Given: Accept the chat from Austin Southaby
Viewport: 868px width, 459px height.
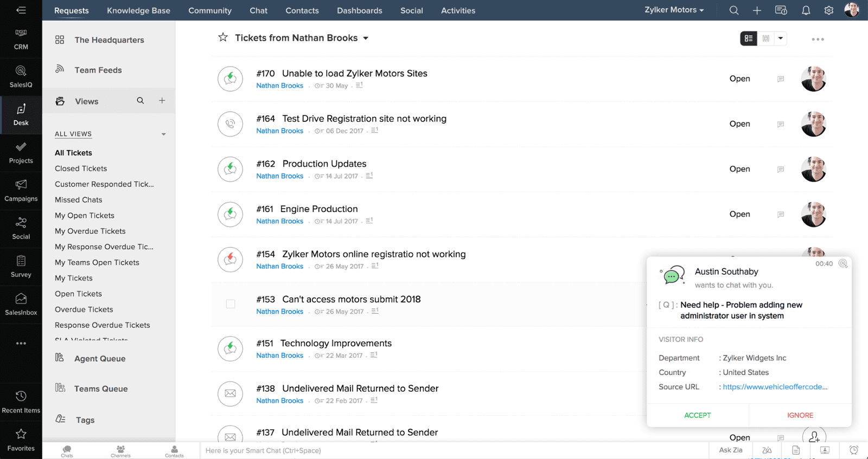Looking at the screenshot, I should click(x=698, y=415).
